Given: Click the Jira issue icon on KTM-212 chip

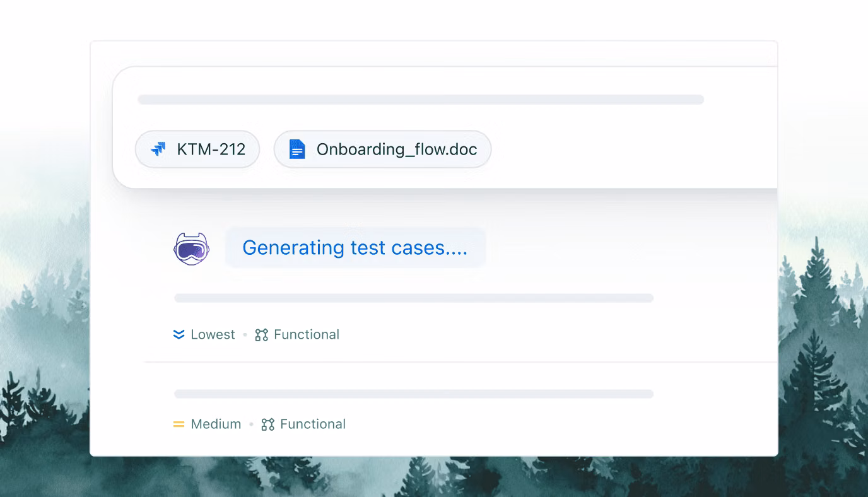Looking at the screenshot, I should (157, 149).
